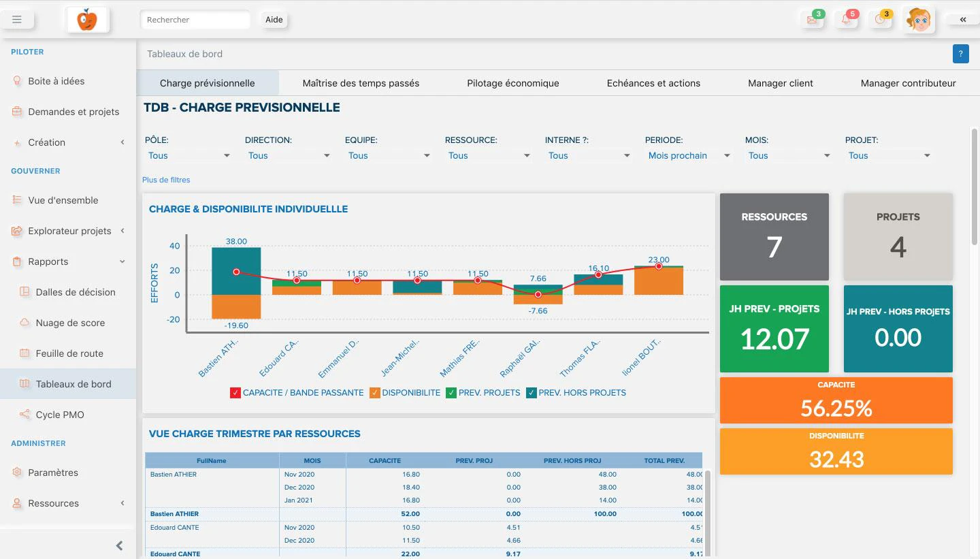
Task: Click the Plus de filtres link
Action: tap(166, 180)
